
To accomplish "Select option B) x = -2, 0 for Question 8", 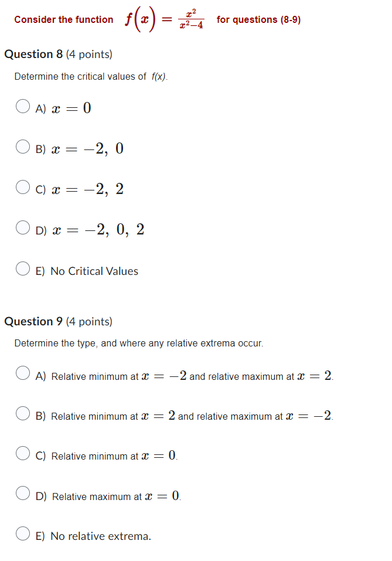I will [23, 147].
